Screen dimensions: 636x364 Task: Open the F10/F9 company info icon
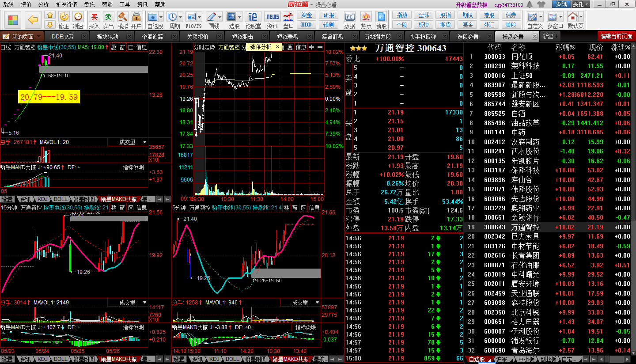click(191, 17)
